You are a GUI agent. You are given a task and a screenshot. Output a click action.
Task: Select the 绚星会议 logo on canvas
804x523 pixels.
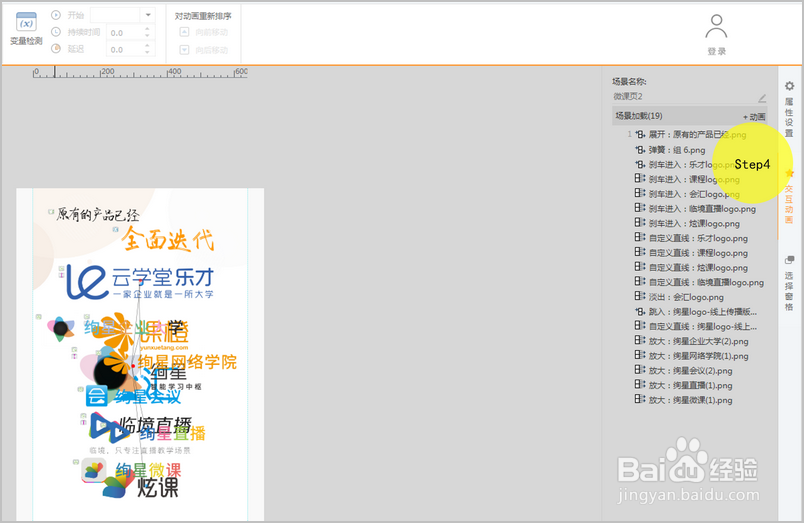click(x=133, y=396)
